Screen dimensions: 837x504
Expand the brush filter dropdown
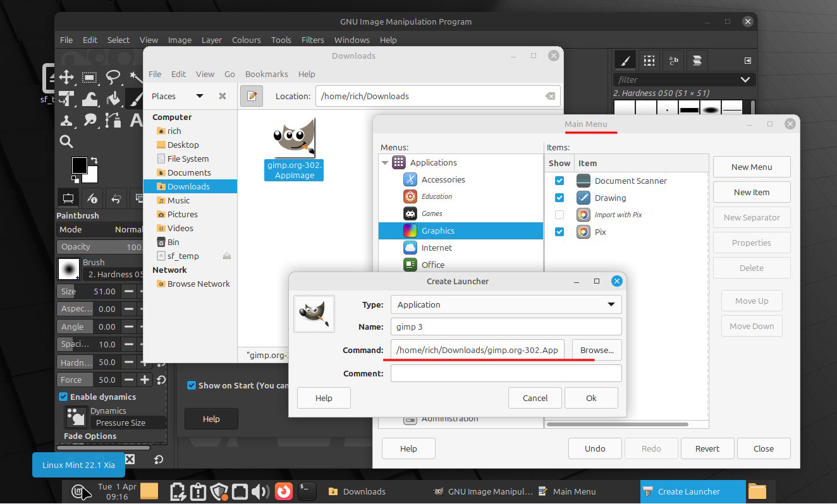coord(745,80)
